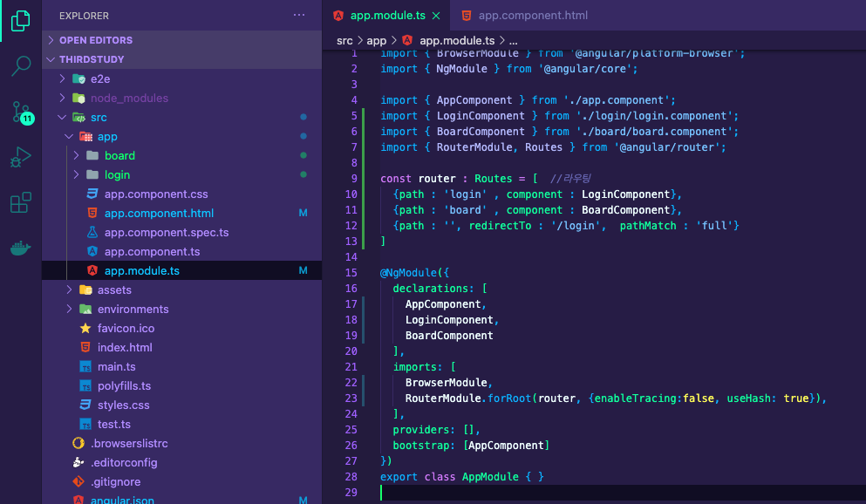This screenshot has height=504, width=866.
Task: Switch to the app.component.html editor tab
Action: tap(525, 16)
